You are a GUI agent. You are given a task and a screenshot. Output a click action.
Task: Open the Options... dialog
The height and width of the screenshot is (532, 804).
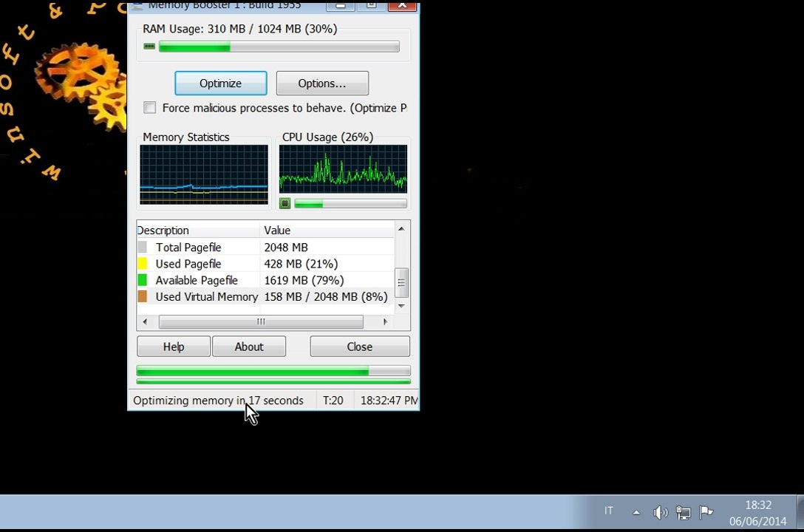pos(322,83)
